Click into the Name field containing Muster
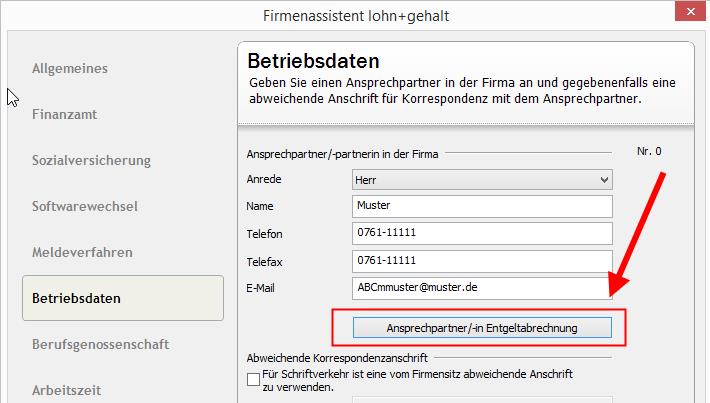The height and width of the screenshot is (403, 710). [x=482, y=206]
